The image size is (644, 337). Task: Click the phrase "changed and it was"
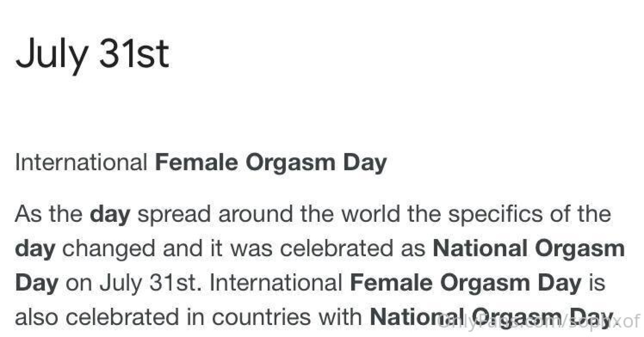click(x=167, y=249)
